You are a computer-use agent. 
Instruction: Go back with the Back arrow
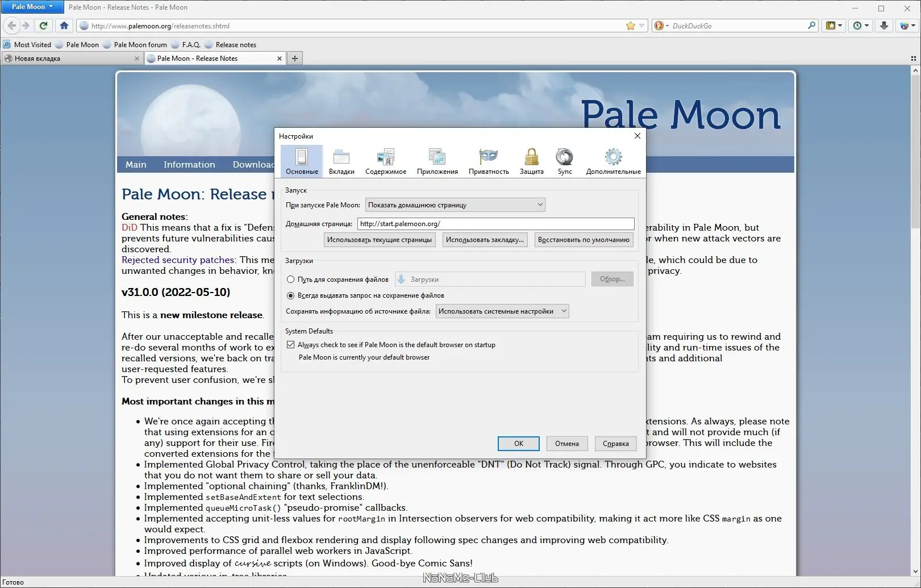point(12,26)
